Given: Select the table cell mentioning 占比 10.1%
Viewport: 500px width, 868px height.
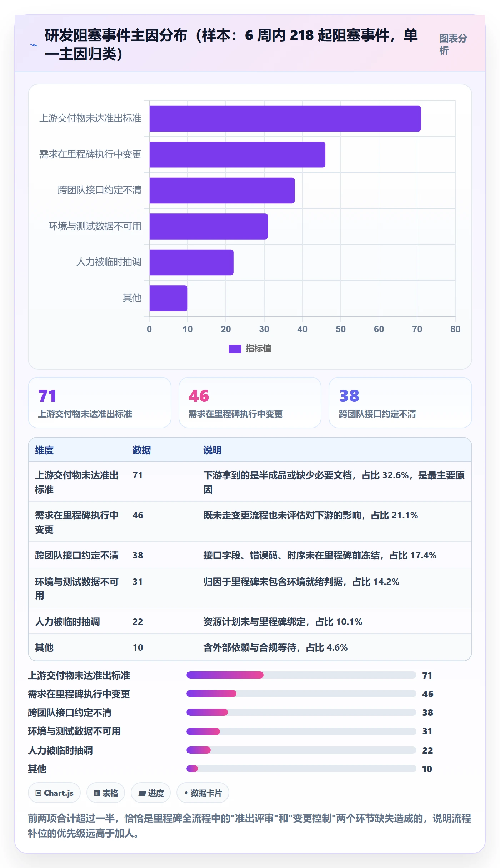Looking at the screenshot, I should pos(334,622).
